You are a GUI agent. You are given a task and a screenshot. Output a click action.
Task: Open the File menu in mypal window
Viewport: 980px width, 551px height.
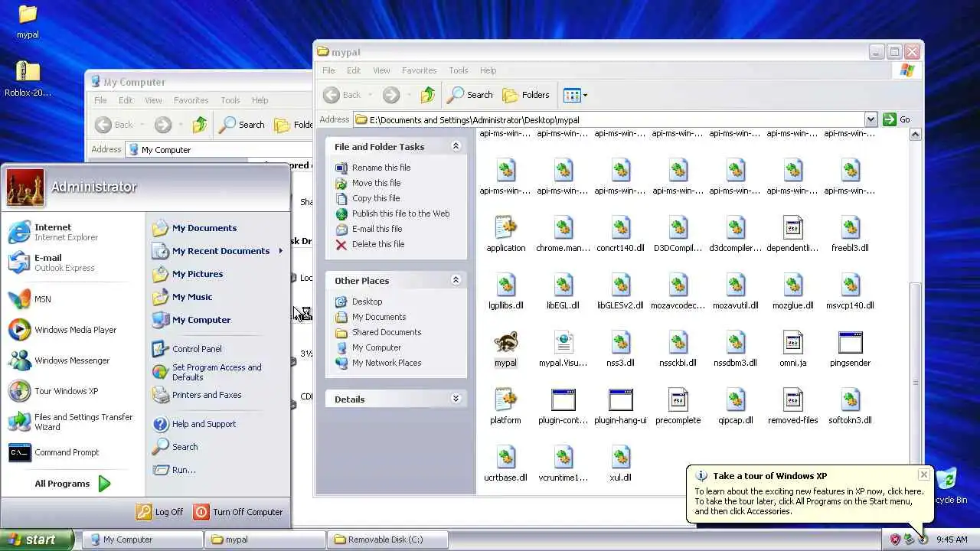[328, 70]
